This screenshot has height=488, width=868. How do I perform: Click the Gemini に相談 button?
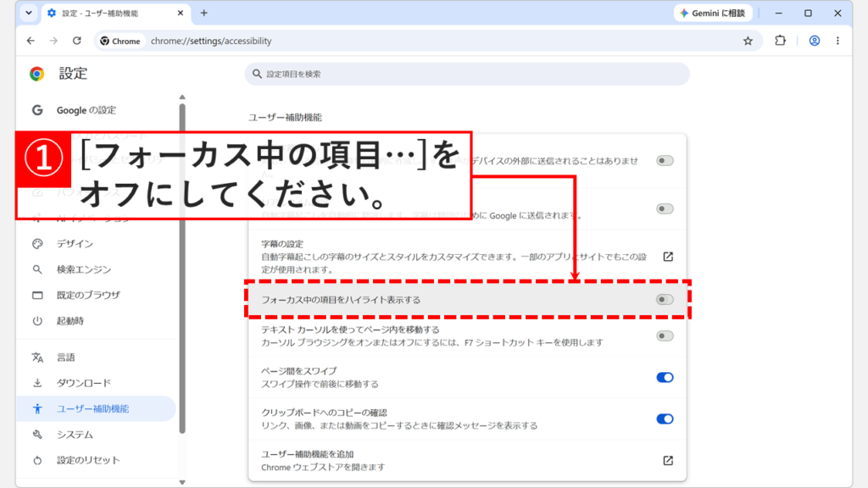[x=712, y=13]
